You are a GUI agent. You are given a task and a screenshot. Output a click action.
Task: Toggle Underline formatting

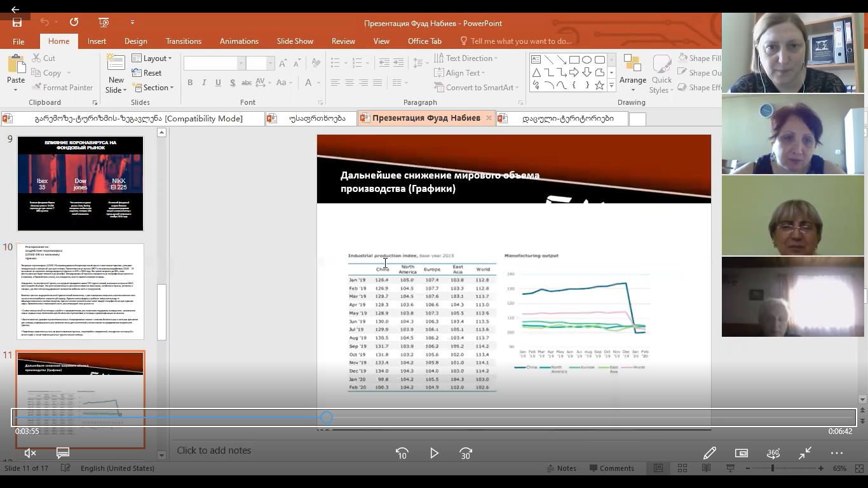(218, 83)
